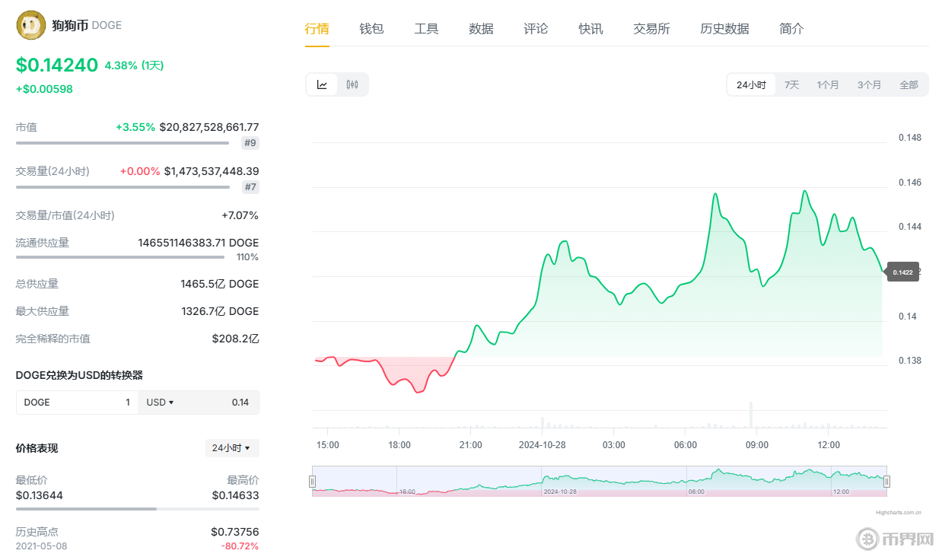The height and width of the screenshot is (560, 942).
Task: Open the 交易所 tab
Action: click(651, 29)
